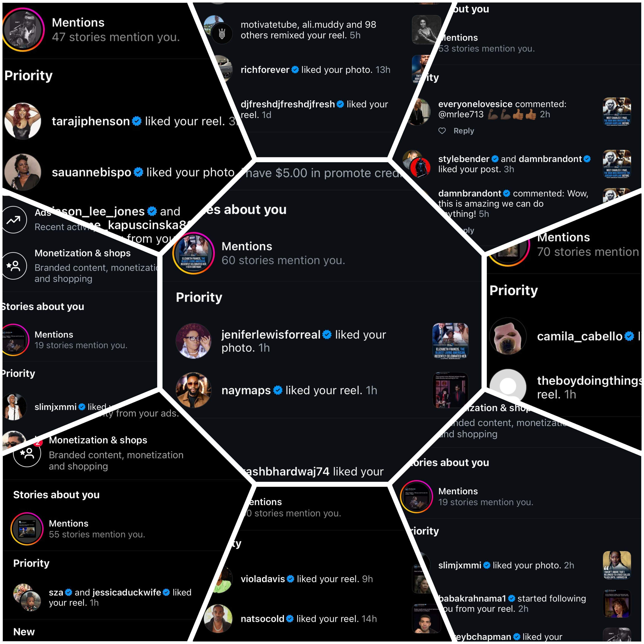Open the Mentions story ring with 60 stories
This screenshot has height=644, width=644.
coord(193,253)
